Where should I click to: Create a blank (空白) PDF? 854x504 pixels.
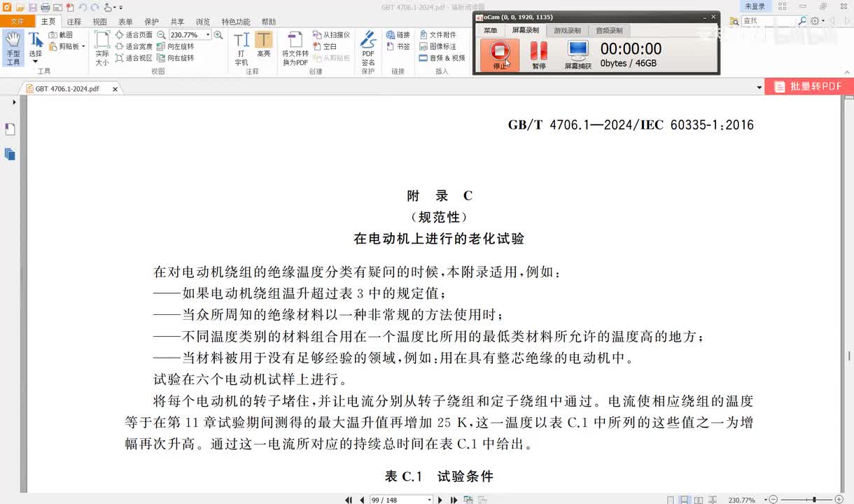(x=325, y=46)
